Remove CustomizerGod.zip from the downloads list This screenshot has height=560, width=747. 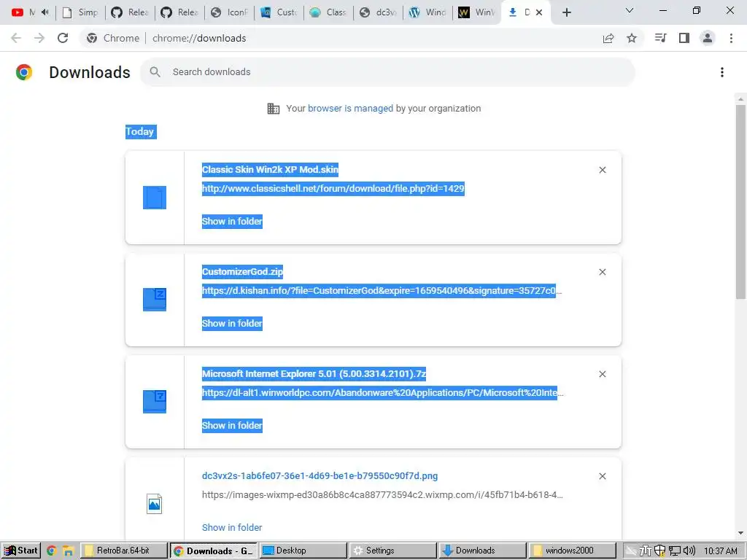602,272
